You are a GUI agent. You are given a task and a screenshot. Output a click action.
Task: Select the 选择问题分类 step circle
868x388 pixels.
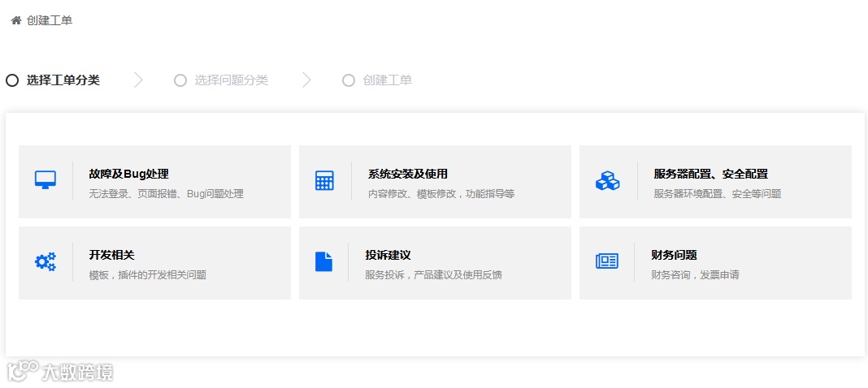coord(180,80)
